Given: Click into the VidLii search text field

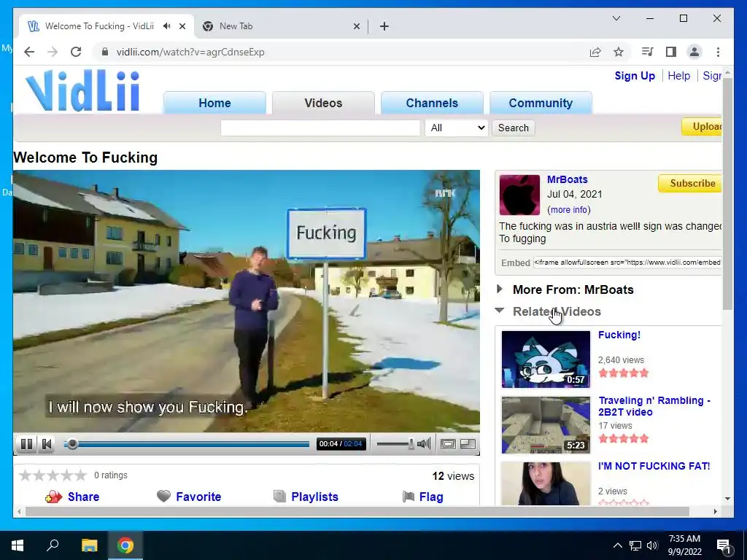Looking at the screenshot, I should pyautogui.click(x=320, y=128).
